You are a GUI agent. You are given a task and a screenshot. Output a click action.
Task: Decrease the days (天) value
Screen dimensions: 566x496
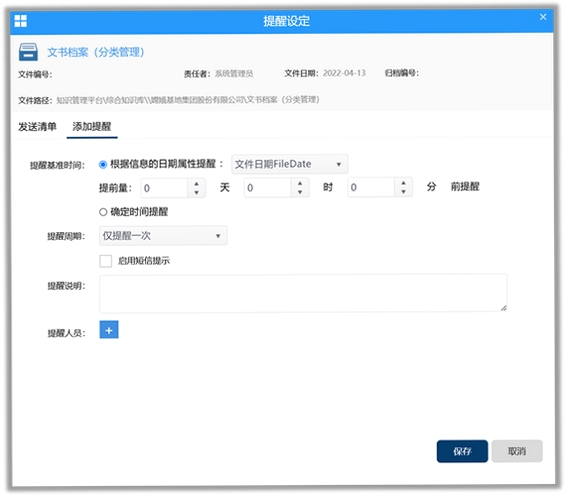(x=196, y=192)
